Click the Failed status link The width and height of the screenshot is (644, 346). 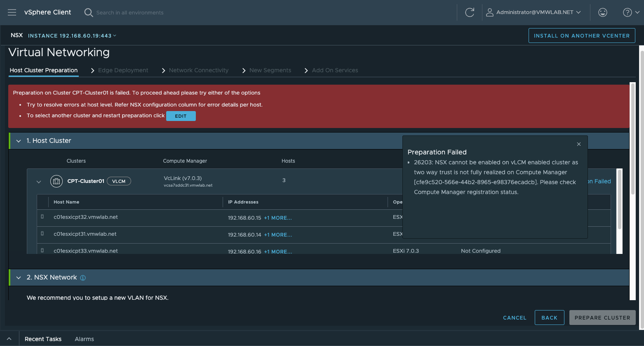pos(599,181)
